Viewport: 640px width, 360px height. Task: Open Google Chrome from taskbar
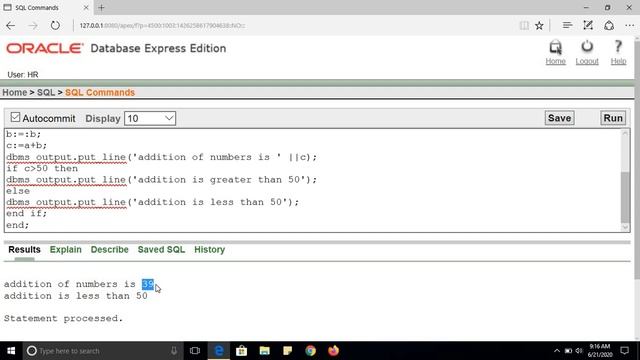tap(311, 351)
